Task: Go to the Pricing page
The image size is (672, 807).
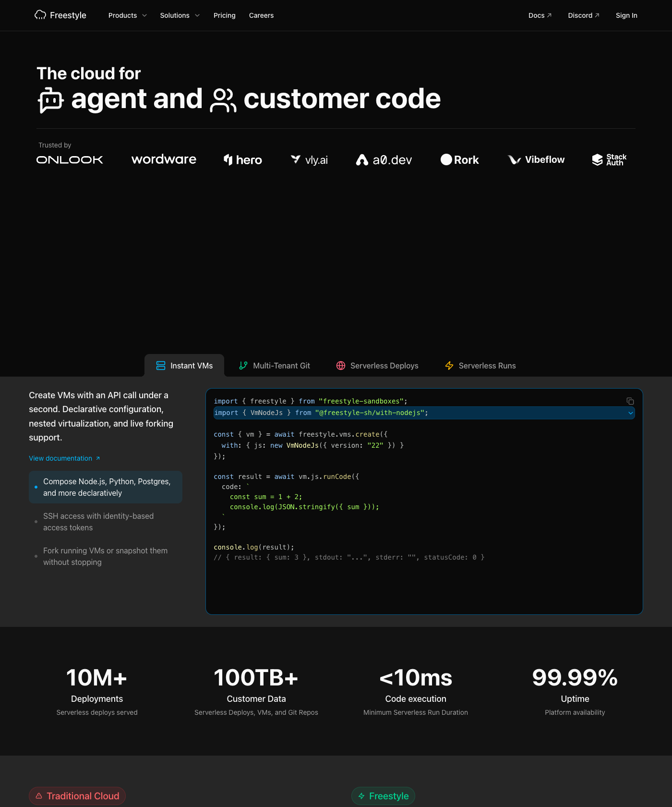Action: tap(225, 15)
